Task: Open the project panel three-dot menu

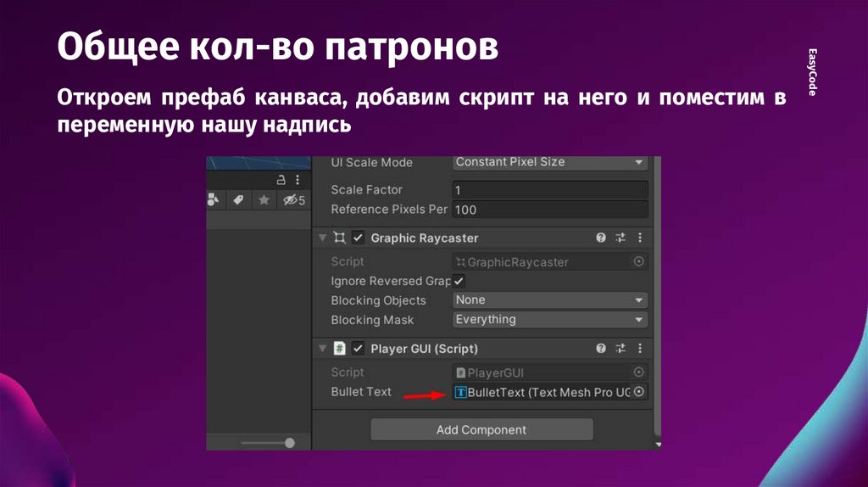Action: 298,180
